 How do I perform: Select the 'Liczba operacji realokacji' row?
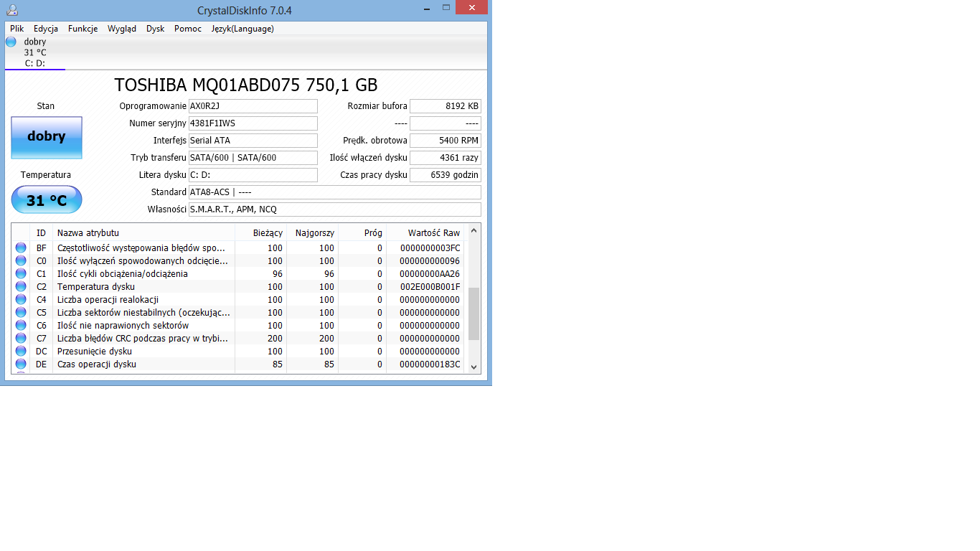[x=238, y=299]
